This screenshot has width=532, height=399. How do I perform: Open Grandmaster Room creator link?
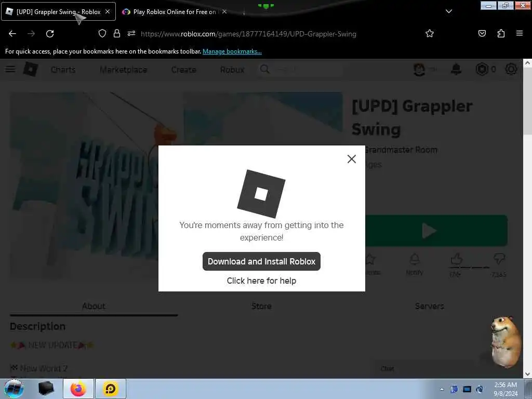(401, 150)
